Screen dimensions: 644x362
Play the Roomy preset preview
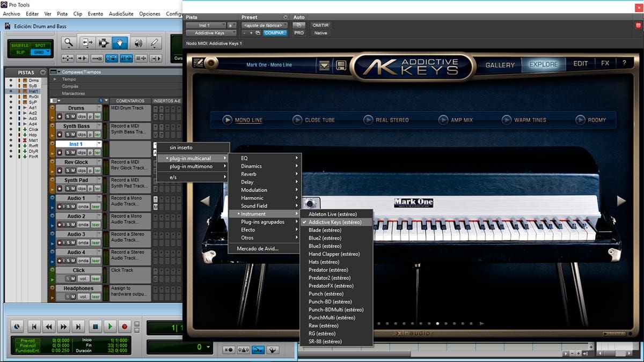pos(580,120)
